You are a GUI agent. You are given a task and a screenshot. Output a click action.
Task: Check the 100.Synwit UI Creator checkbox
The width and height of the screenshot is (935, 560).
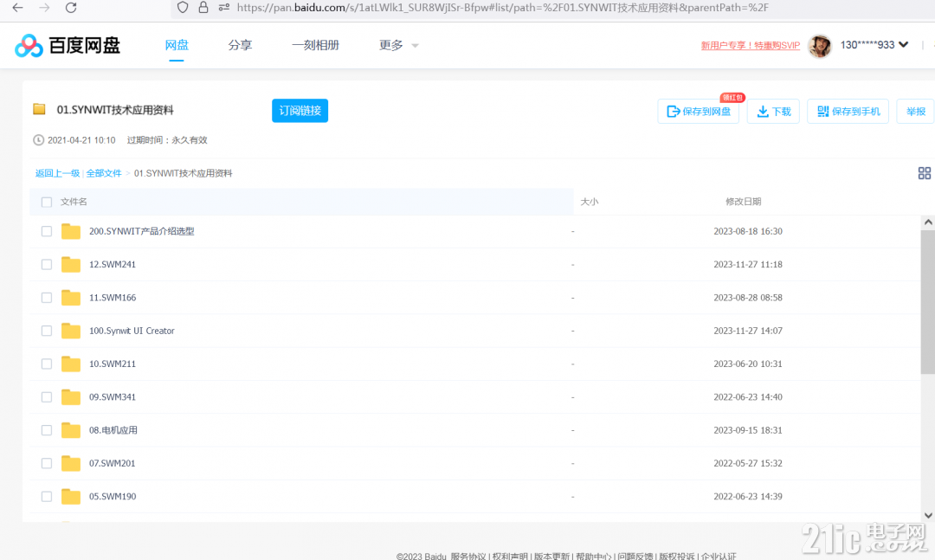(47, 331)
